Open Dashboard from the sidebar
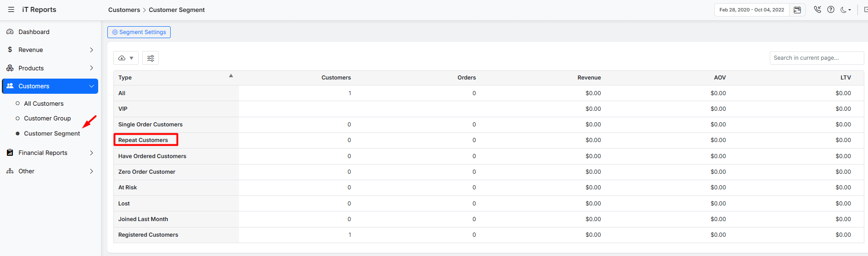Image resolution: width=868 pixels, height=256 pixels. click(34, 32)
